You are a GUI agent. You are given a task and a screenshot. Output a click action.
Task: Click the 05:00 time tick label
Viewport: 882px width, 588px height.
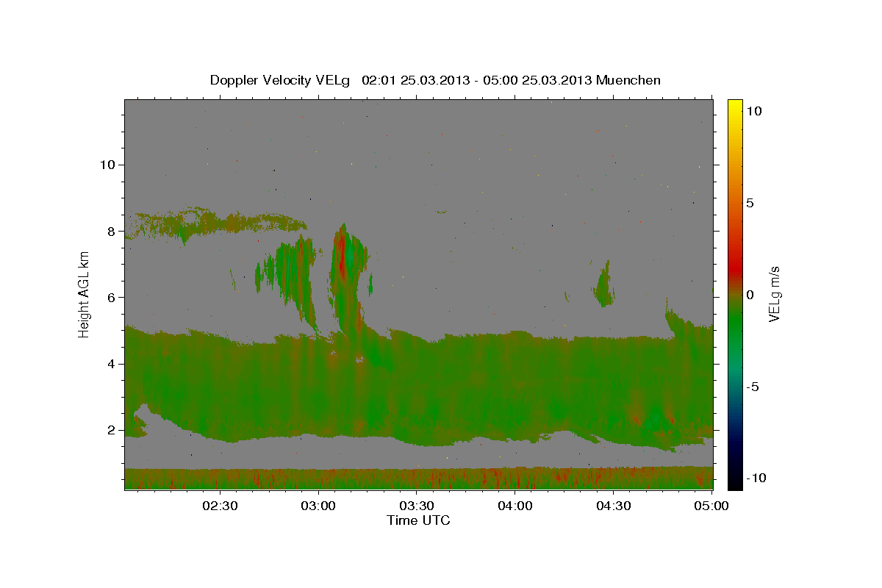[711, 506]
